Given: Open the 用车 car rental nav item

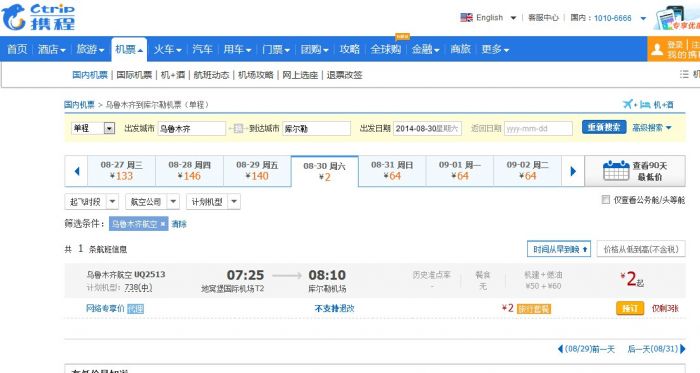Looking at the screenshot, I should (237, 49).
